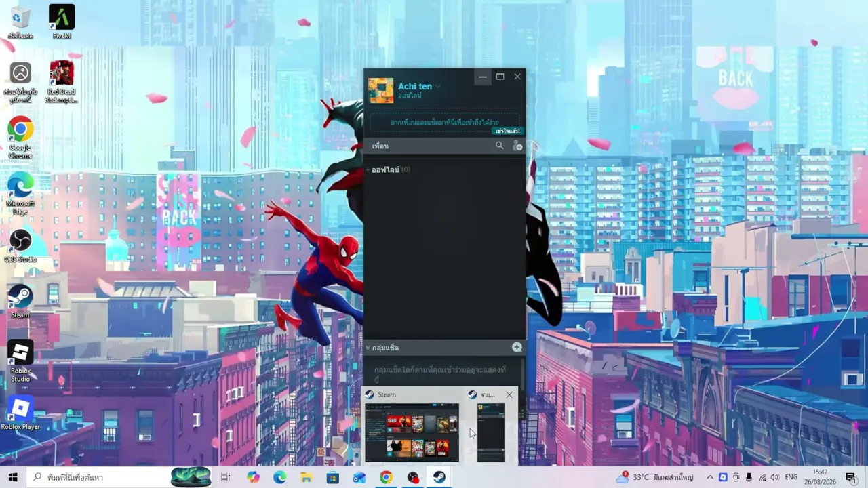Close the friends list preview in taskbar popup
This screenshot has height=488, width=868.
pyautogui.click(x=509, y=394)
